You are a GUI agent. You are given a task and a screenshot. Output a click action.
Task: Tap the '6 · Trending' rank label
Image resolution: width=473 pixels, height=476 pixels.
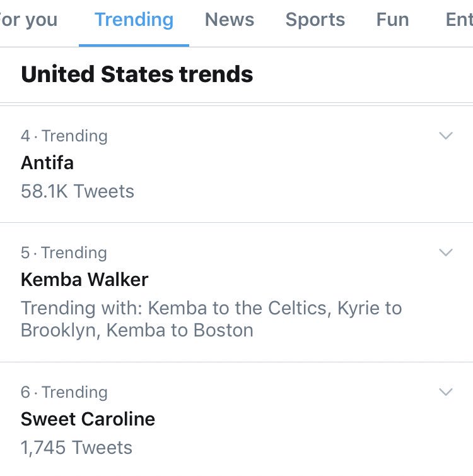click(x=64, y=392)
